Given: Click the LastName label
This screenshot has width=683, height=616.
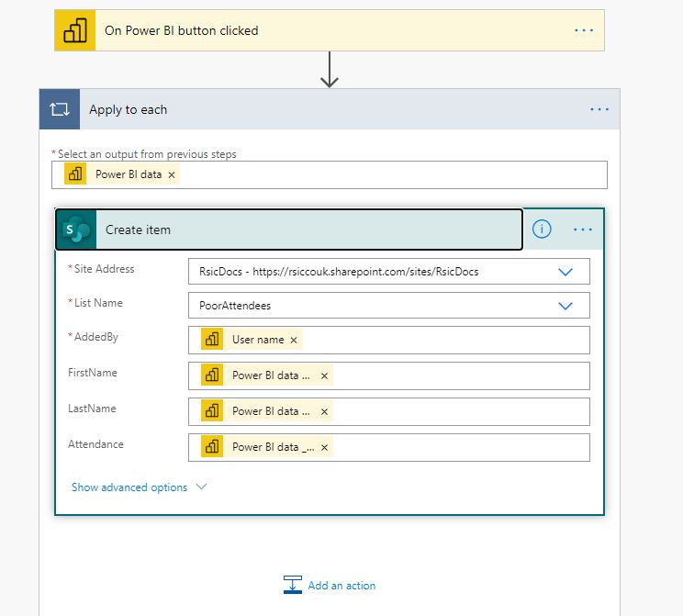Looking at the screenshot, I should point(92,409).
